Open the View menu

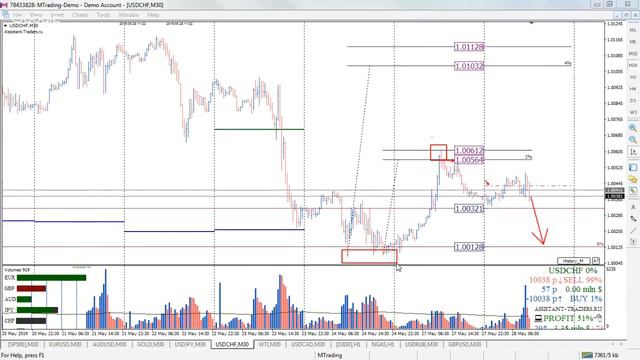coord(36,15)
